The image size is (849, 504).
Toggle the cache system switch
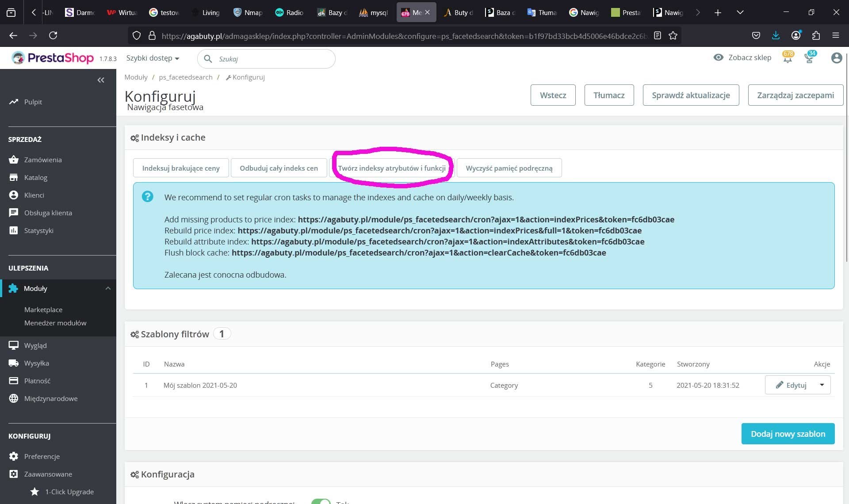coord(321,502)
